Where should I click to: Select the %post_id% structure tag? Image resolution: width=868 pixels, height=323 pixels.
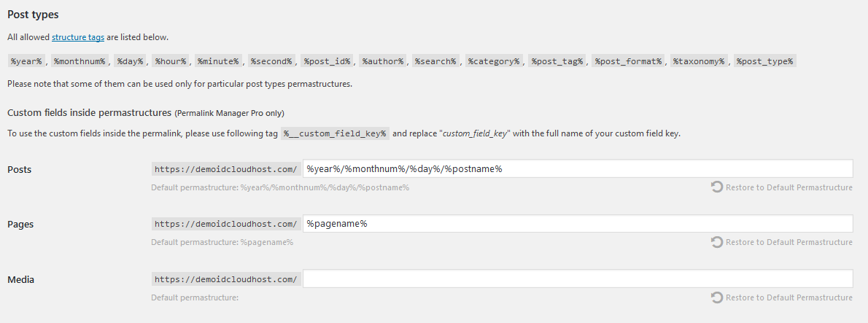pyautogui.click(x=328, y=61)
